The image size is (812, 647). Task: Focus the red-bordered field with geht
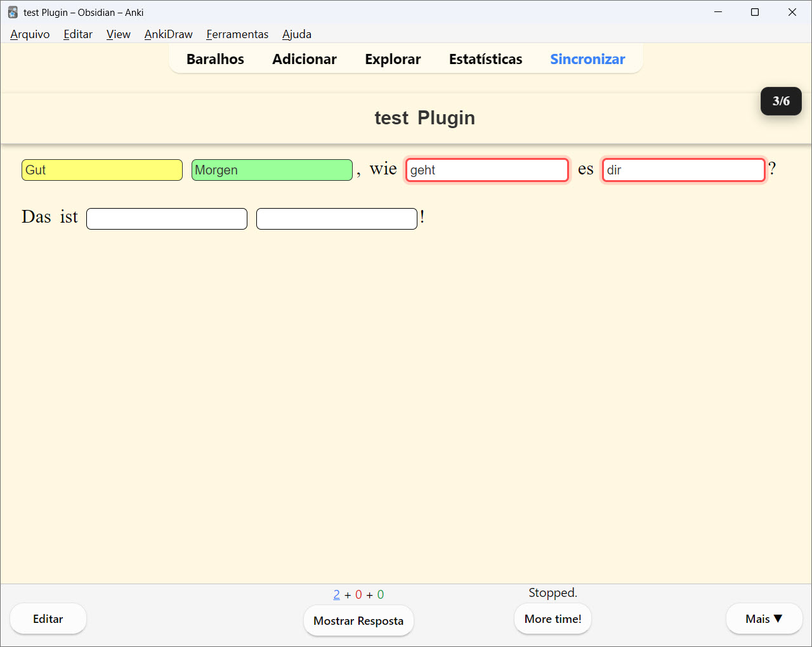pyautogui.click(x=487, y=170)
